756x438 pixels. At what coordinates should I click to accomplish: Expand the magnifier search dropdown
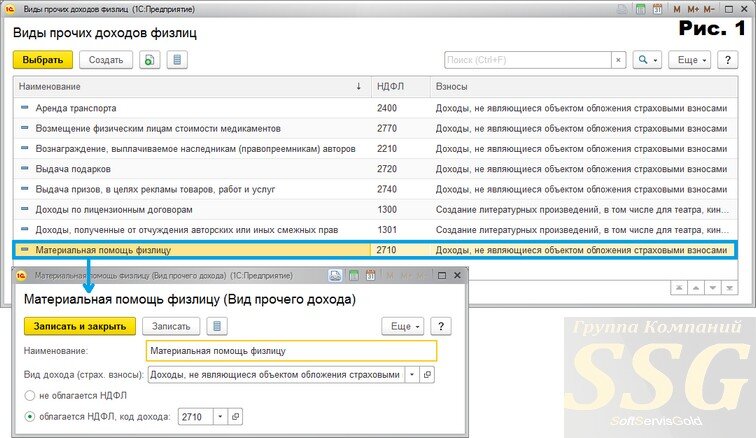[x=647, y=60]
